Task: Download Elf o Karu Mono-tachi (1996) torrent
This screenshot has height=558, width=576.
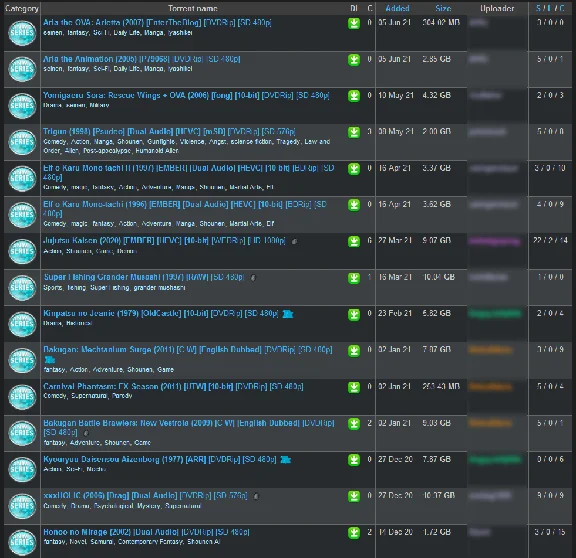Action: pyautogui.click(x=354, y=205)
